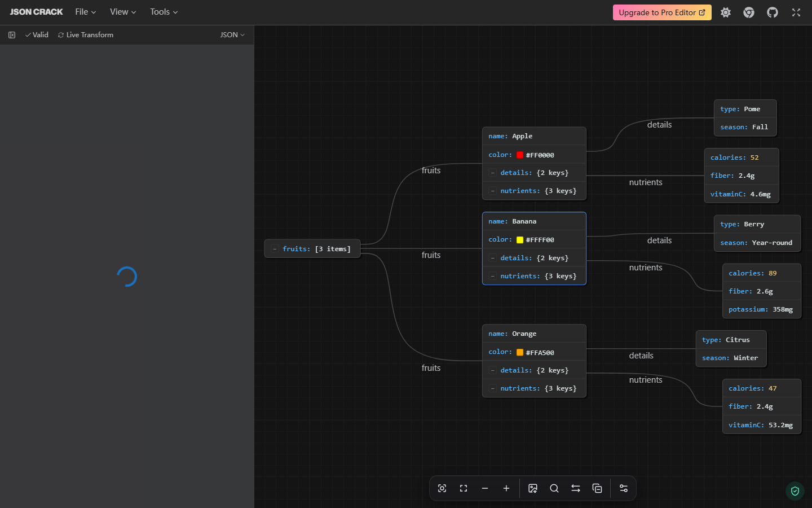Click the fit-to-center view icon

click(x=464, y=488)
